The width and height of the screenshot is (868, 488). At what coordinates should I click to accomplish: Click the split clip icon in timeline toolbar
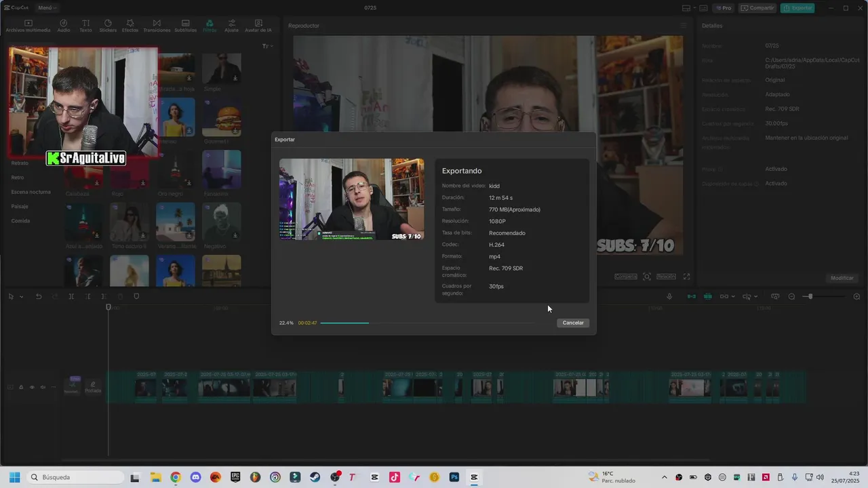click(71, 296)
